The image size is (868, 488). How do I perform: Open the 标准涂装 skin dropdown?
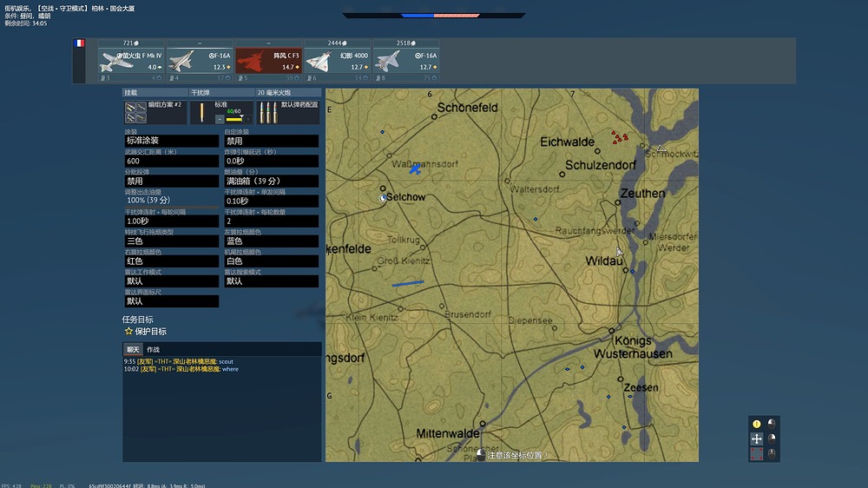171,141
